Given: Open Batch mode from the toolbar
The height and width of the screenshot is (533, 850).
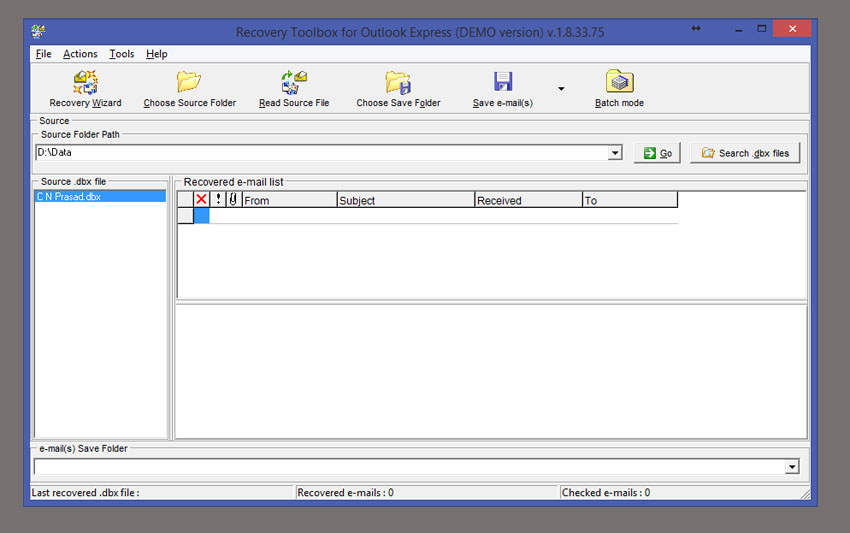Looking at the screenshot, I should [620, 81].
